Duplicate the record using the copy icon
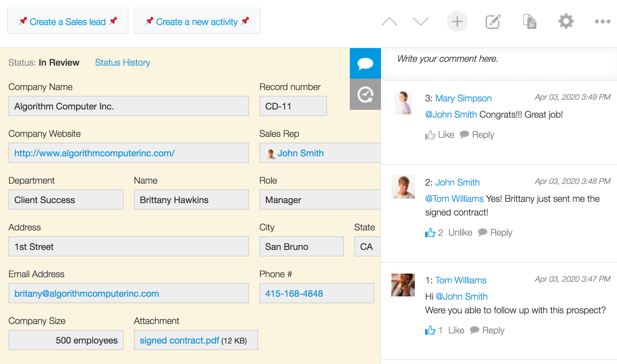 tap(530, 21)
